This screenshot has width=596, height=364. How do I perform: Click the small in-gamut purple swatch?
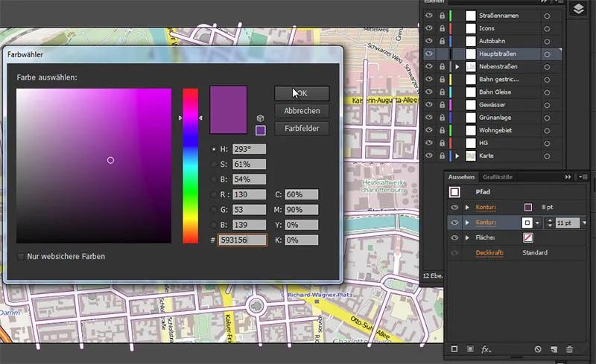(x=260, y=130)
